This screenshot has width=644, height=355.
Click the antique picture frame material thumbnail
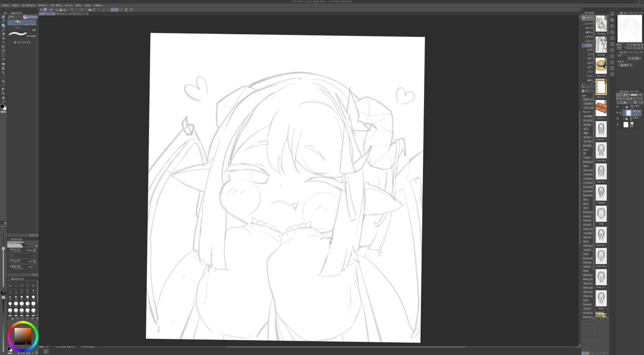click(601, 88)
